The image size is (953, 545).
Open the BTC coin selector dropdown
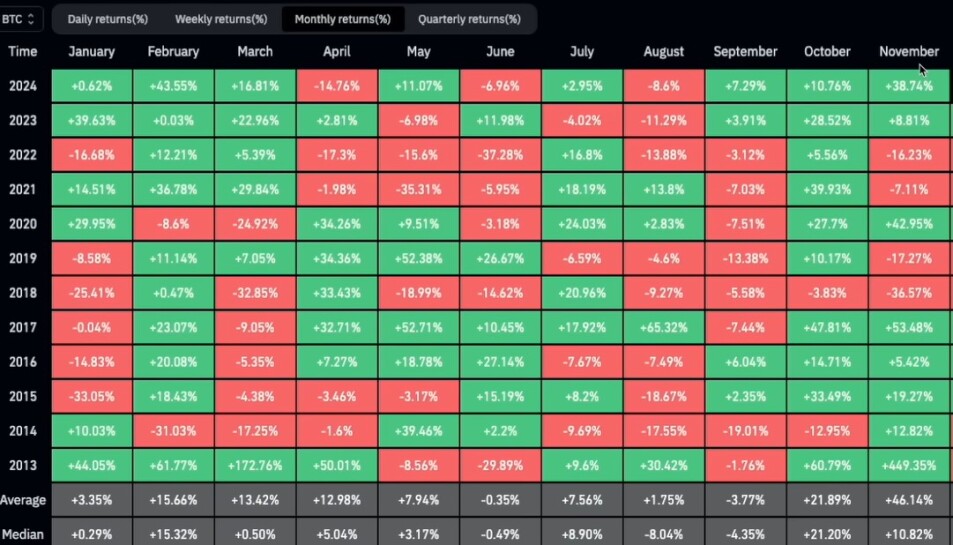pyautogui.click(x=18, y=19)
